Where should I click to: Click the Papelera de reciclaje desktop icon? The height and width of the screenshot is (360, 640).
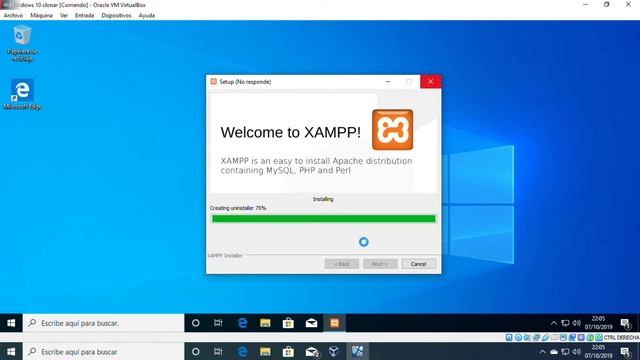[22, 43]
